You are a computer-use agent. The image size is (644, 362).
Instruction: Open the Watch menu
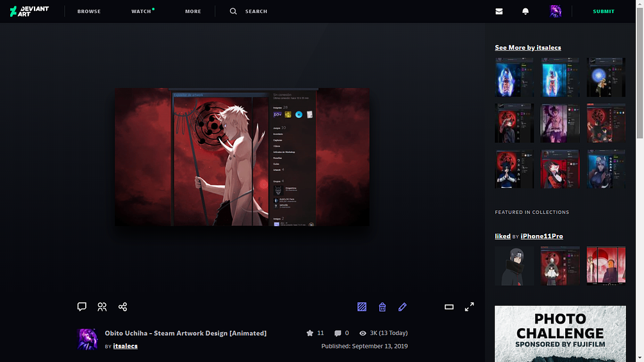click(141, 12)
